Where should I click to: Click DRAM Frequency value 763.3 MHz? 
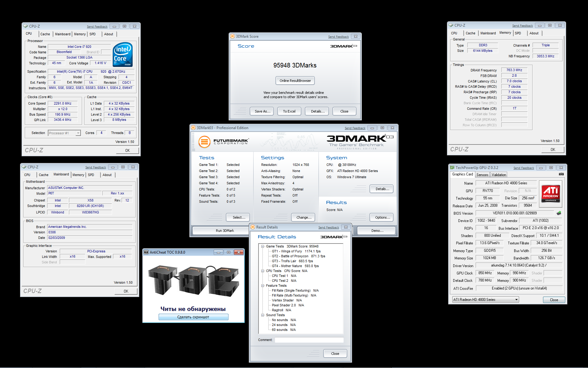pyautogui.click(x=514, y=70)
